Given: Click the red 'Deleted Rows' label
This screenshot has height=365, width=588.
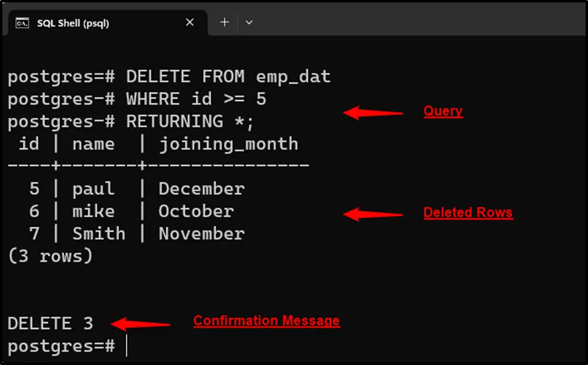Looking at the screenshot, I should (x=468, y=213).
